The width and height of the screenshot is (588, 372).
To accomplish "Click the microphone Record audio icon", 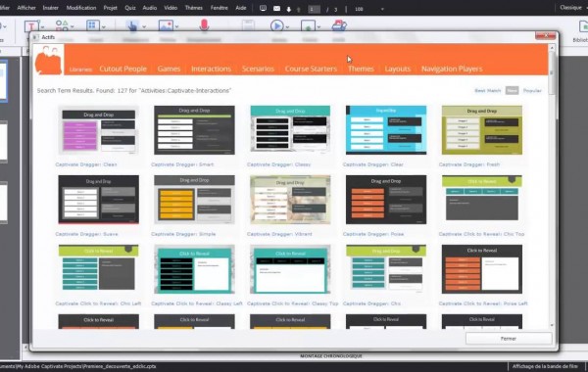I will [x=204, y=25].
